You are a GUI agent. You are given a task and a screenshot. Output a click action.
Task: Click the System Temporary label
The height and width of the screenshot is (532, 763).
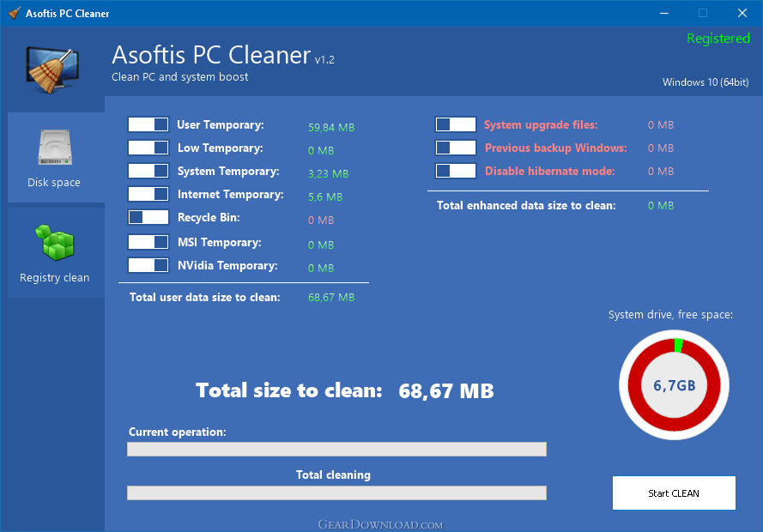click(x=228, y=172)
